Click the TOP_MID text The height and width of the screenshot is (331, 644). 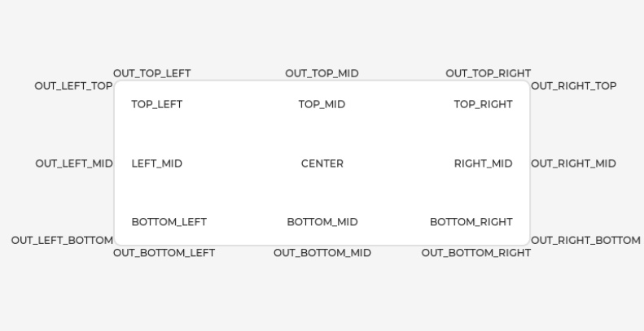coord(322,104)
